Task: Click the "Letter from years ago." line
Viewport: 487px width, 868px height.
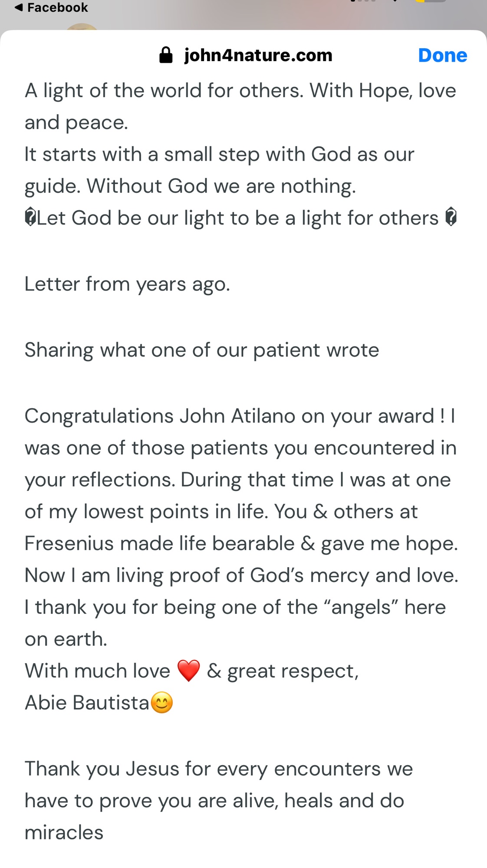Action: coord(127,284)
